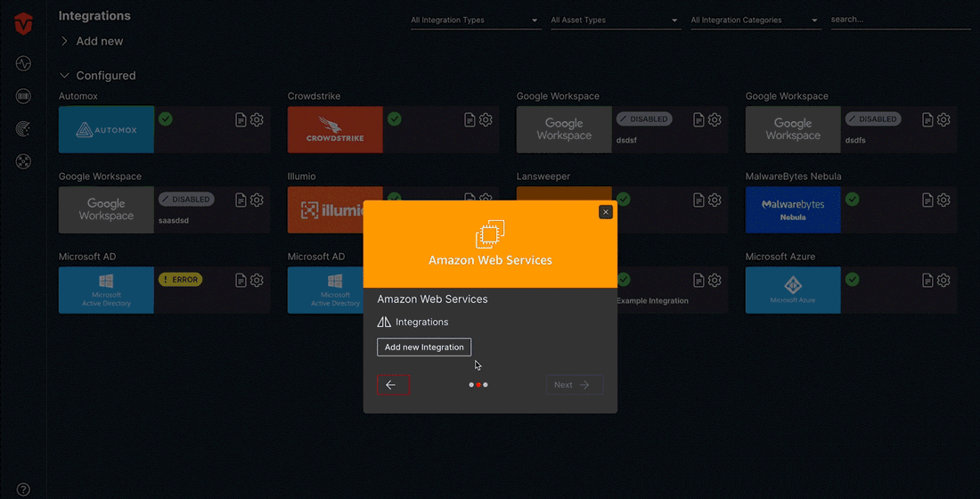Viewport: 980px width, 499px height.
Task: Click DISABLED badge above saasdsd
Action: click(x=186, y=200)
